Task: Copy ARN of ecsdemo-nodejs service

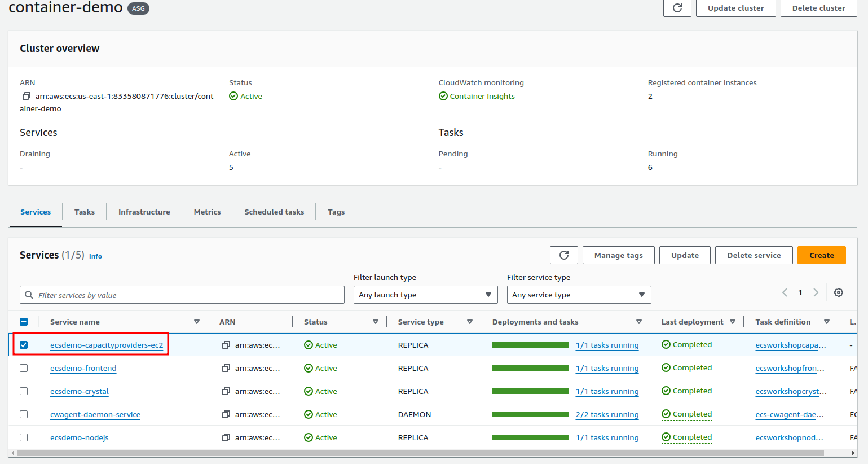Action: [226, 437]
